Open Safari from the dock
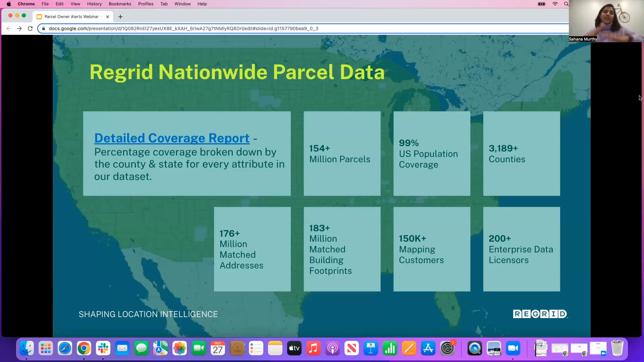The height and width of the screenshot is (362, 644). tap(65, 349)
